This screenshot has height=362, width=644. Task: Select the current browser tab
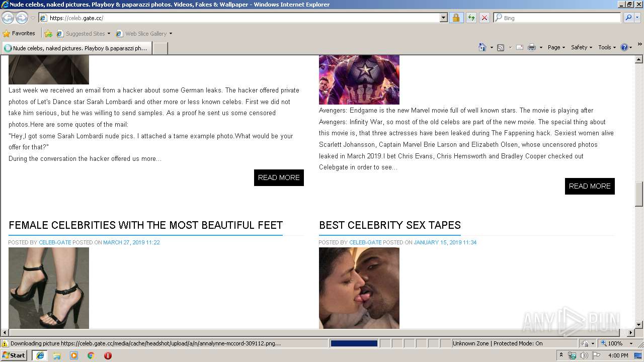pos(76,48)
